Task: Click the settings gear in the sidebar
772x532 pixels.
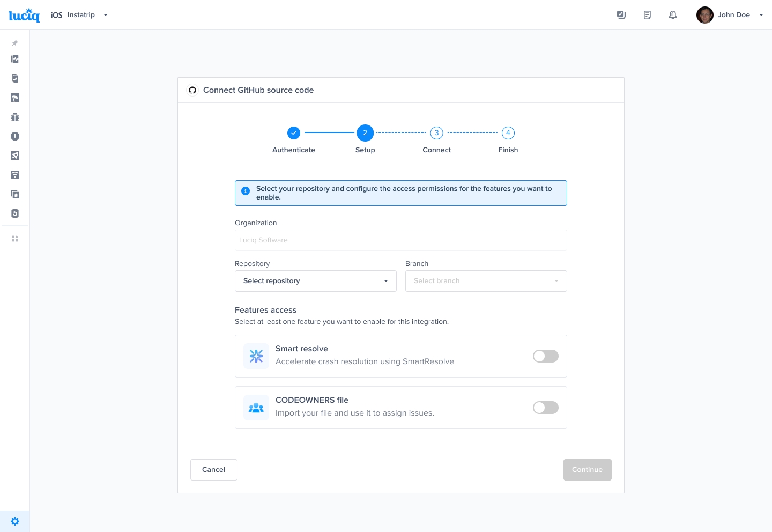Action: coord(15,521)
